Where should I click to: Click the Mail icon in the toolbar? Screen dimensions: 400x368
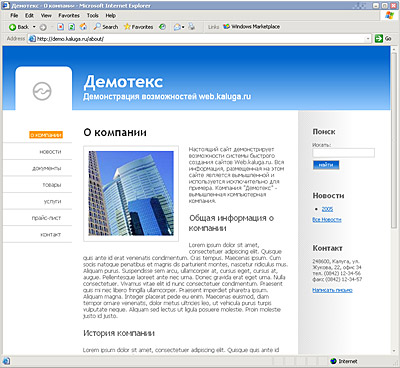point(178,27)
